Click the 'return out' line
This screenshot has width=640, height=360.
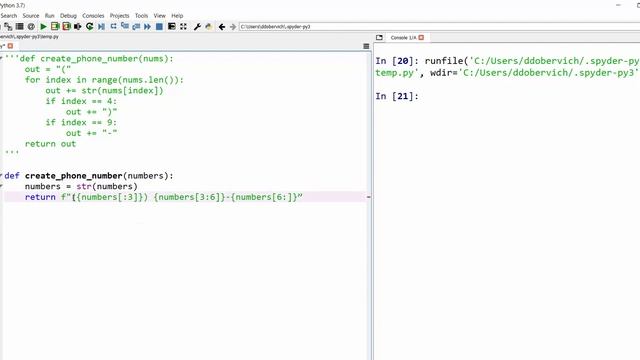(x=50, y=144)
